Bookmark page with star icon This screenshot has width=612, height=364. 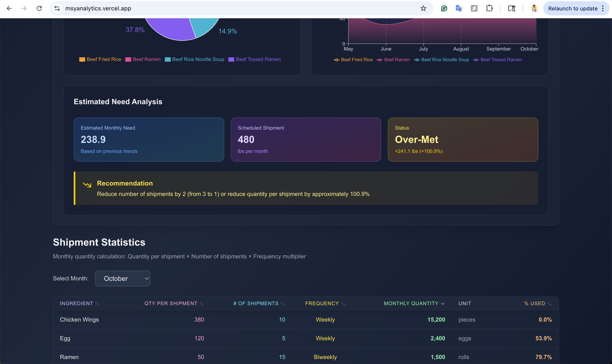(423, 8)
